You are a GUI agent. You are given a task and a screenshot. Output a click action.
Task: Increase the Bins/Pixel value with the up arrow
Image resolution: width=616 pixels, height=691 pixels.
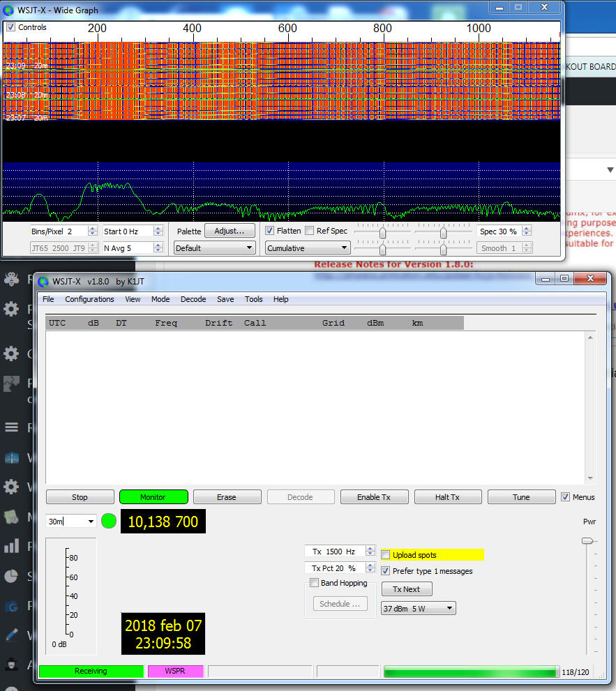(92, 229)
